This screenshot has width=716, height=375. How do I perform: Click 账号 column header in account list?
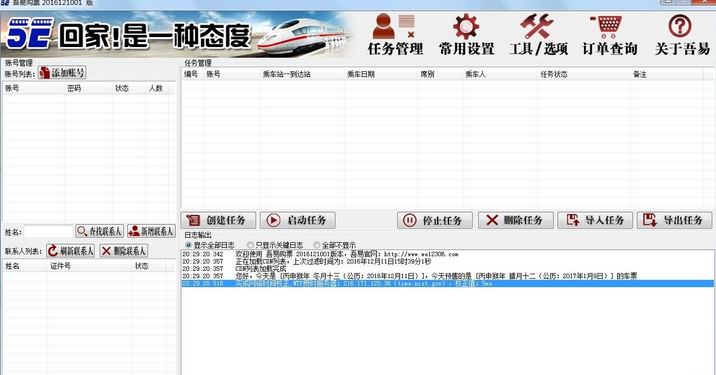(33, 89)
